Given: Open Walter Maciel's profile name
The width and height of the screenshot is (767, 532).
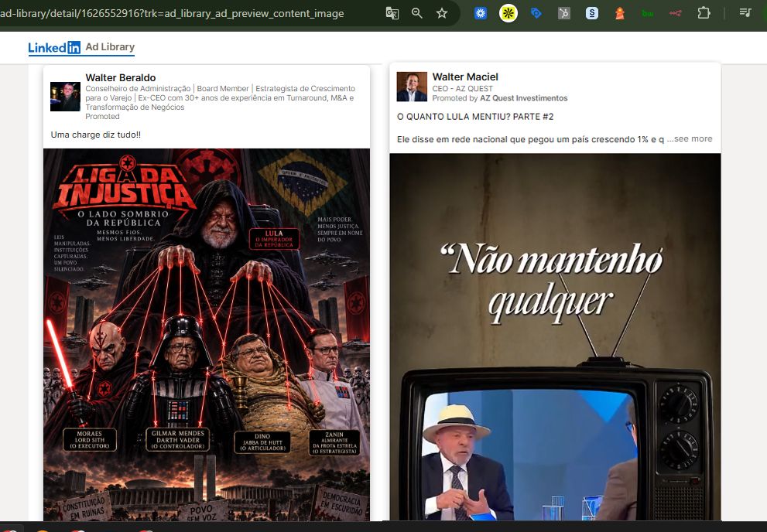Looking at the screenshot, I should coord(465,77).
